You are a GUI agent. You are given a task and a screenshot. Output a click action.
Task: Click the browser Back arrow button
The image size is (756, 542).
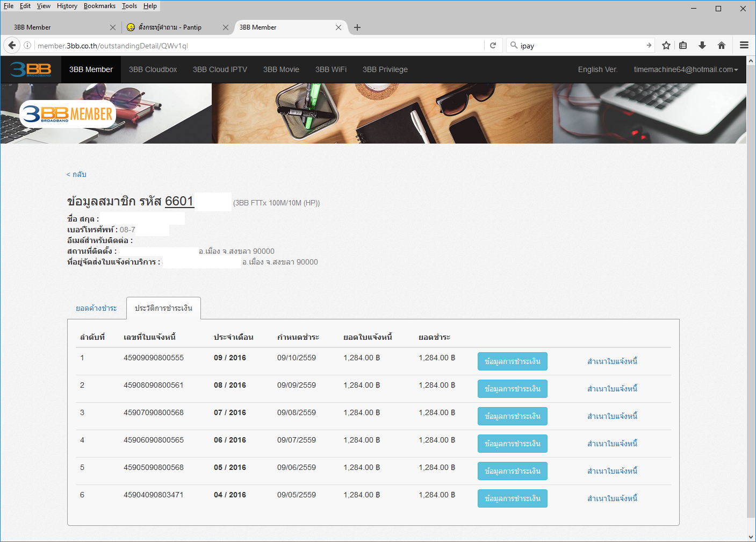coord(12,45)
